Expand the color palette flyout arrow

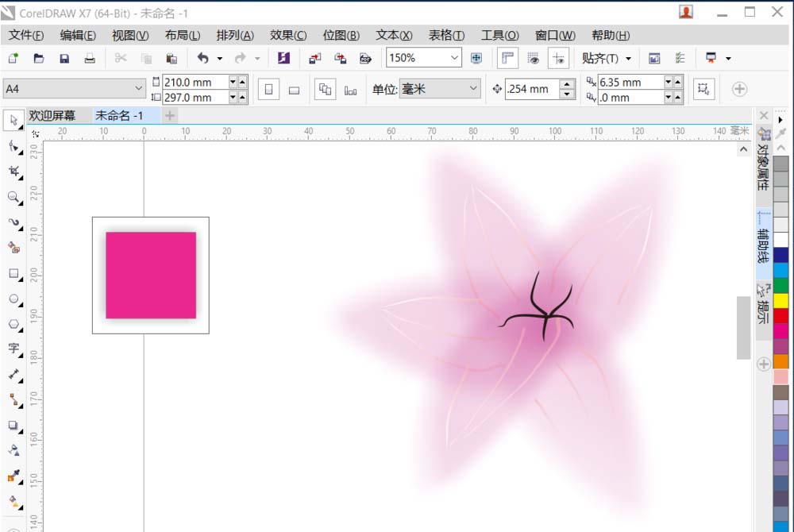781,119
